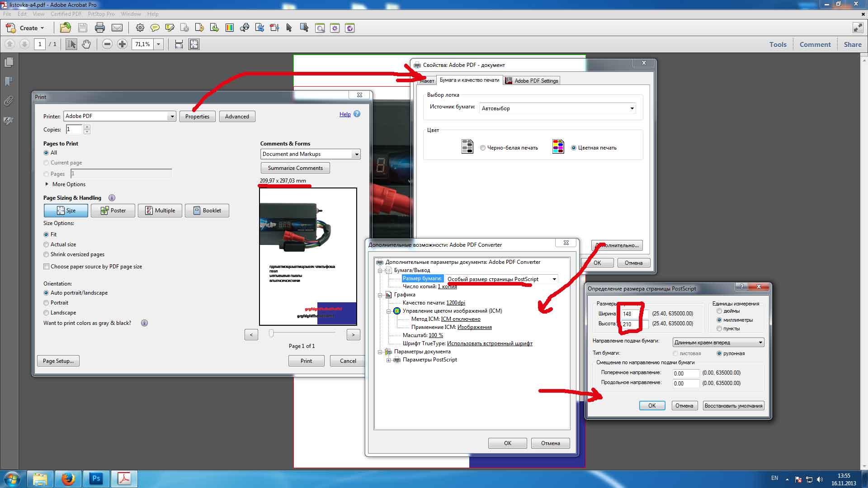Select Черно-белая печать radio button
Image resolution: width=868 pixels, height=488 pixels.
coord(483,148)
